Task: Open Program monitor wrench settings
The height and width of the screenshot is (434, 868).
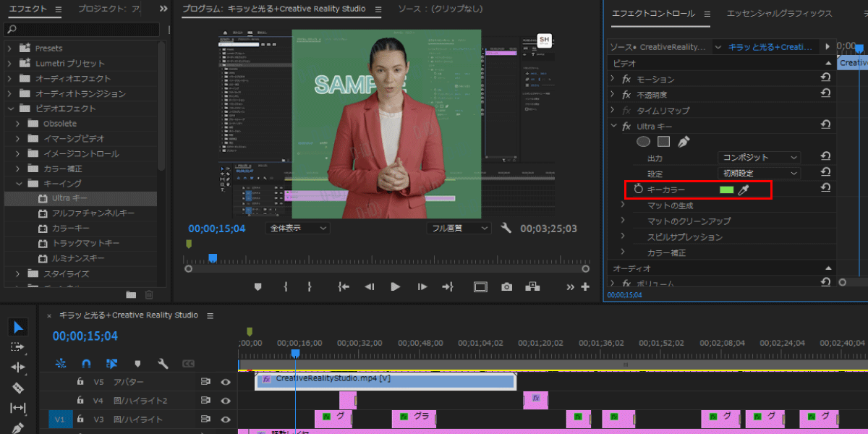Action: (506, 228)
